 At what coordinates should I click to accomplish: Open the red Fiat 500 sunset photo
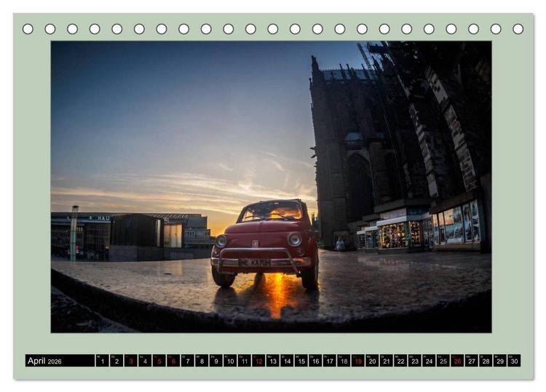click(x=272, y=187)
